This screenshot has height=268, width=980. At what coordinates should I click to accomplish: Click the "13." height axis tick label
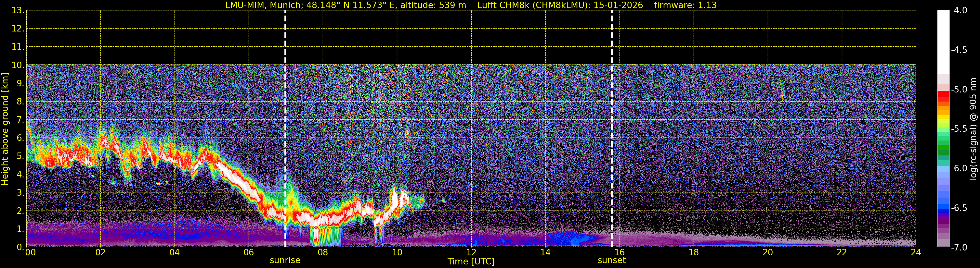pyautogui.click(x=18, y=11)
